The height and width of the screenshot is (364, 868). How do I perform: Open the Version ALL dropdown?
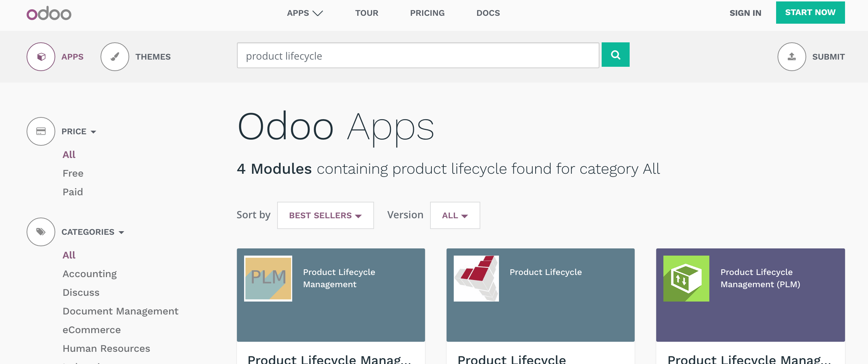pyautogui.click(x=455, y=215)
